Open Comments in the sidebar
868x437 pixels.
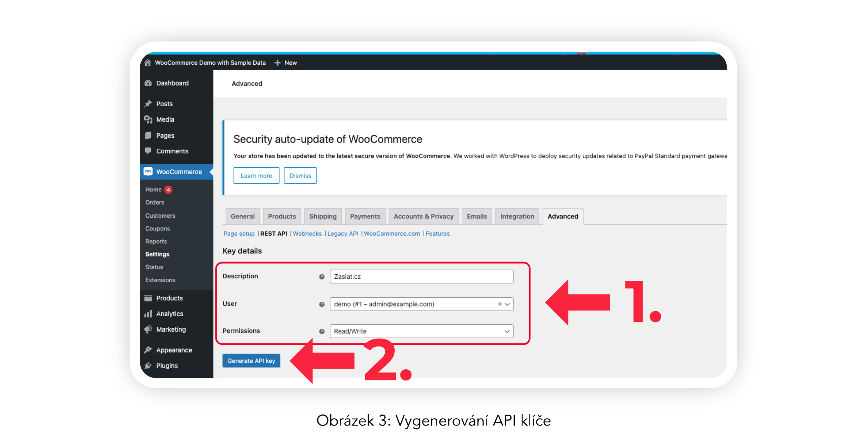tap(172, 151)
